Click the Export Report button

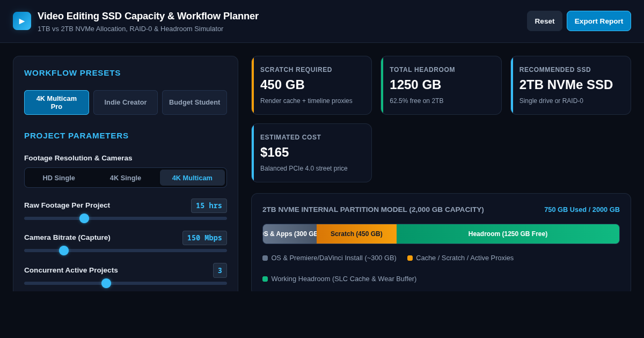coord(599,21)
